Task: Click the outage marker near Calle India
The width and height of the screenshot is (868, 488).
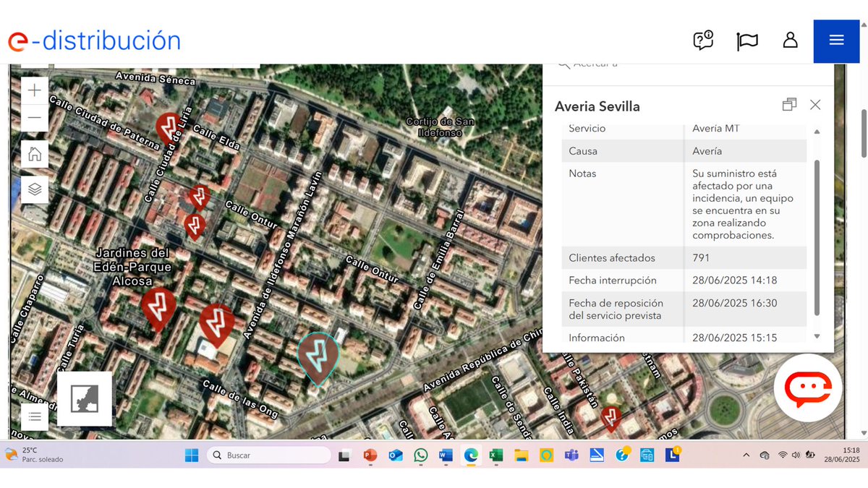Action: tap(611, 418)
